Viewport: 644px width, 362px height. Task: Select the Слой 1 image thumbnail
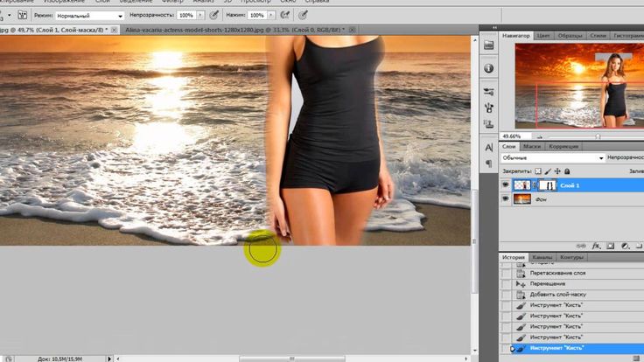click(522, 185)
